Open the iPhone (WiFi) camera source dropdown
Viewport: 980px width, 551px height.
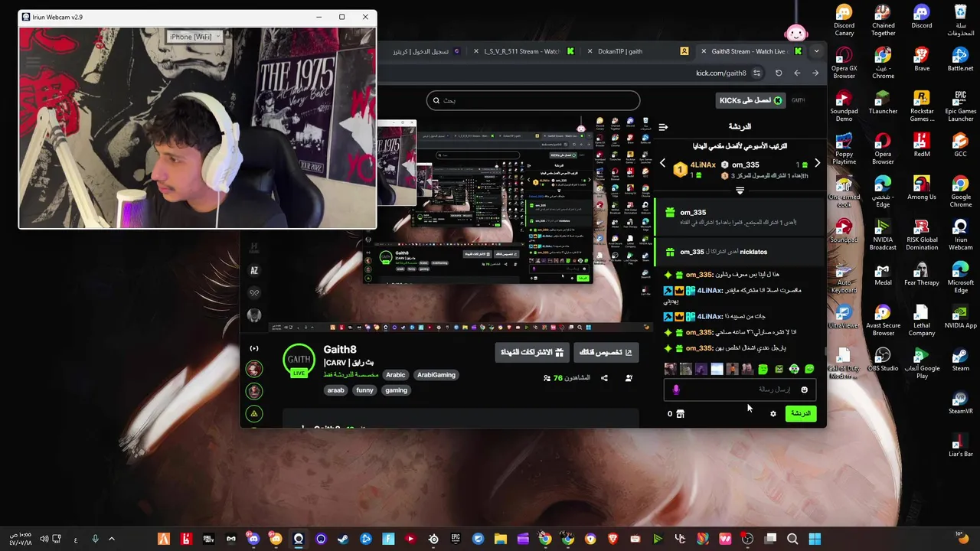point(194,37)
